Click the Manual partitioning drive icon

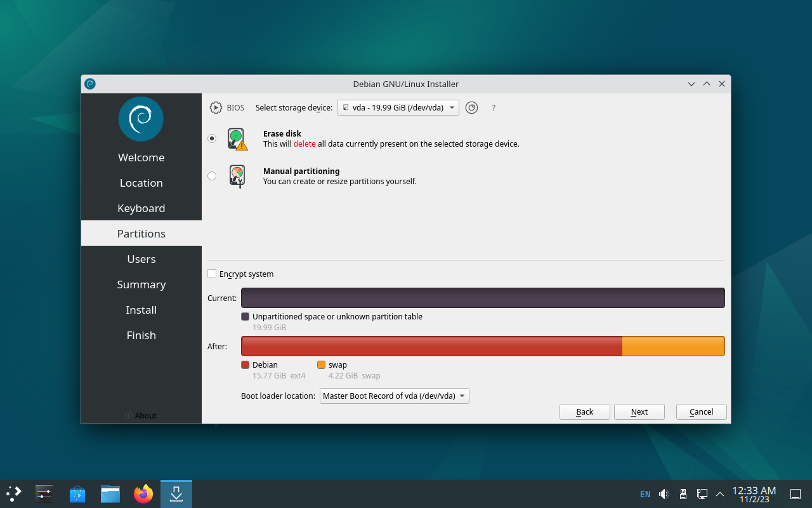tap(237, 176)
